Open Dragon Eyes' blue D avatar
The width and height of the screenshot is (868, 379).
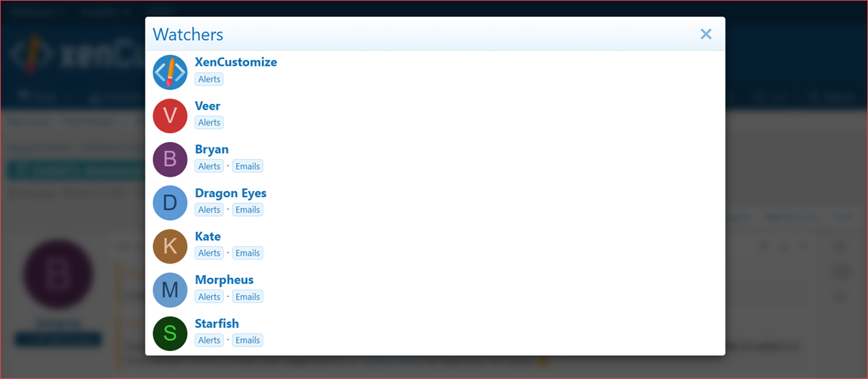[170, 203]
